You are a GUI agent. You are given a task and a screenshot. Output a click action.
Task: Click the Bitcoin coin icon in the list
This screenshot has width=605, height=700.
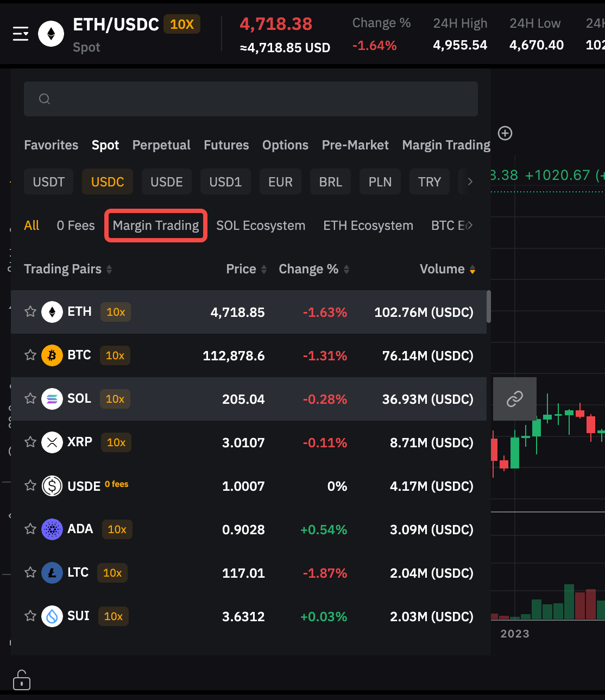(52, 355)
